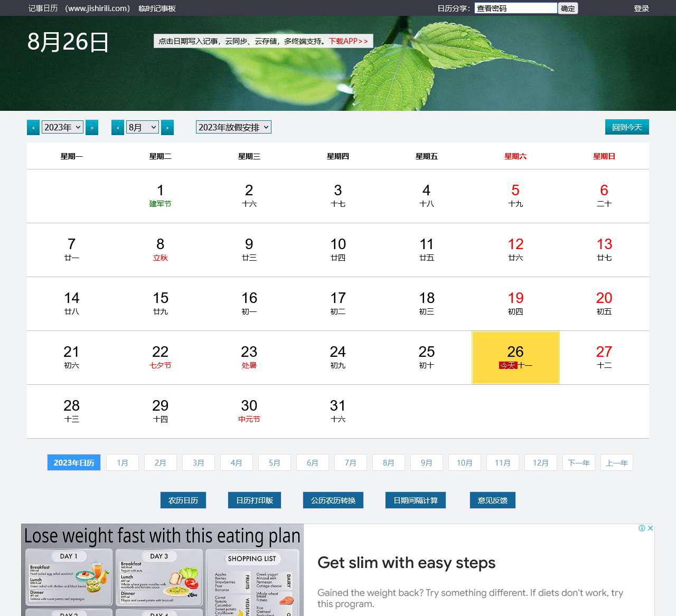
Task: Click the 回到今天 button
Action: [x=627, y=127]
